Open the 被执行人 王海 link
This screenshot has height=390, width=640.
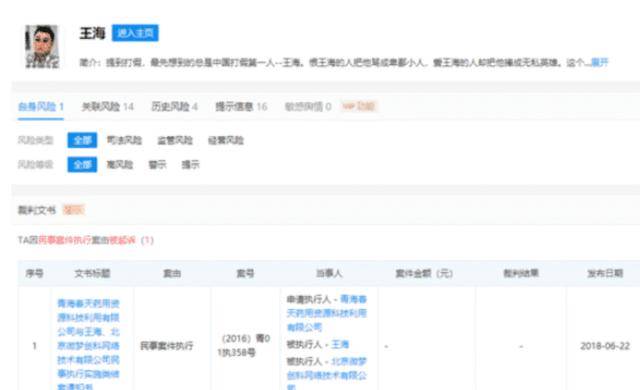[340, 344]
